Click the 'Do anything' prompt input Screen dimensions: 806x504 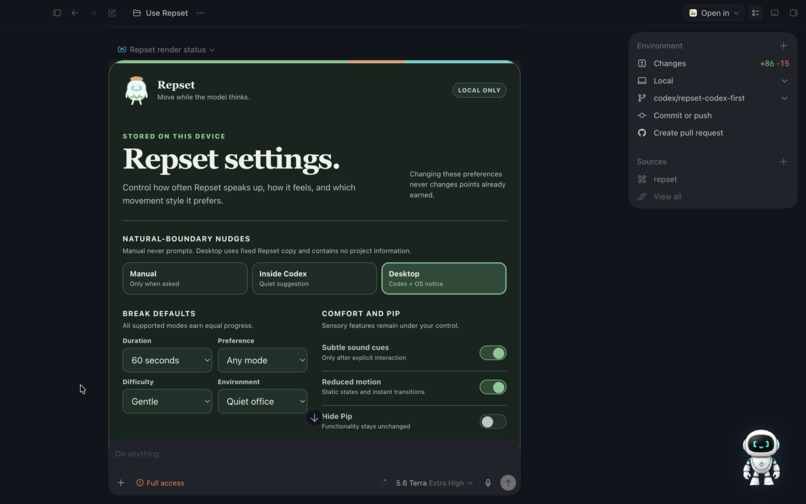pyautogui.click(x=314, y=454)
